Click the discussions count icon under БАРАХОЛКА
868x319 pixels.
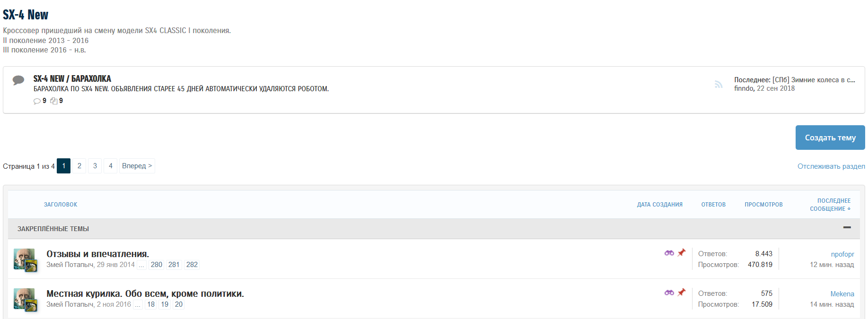coord(37,101)
